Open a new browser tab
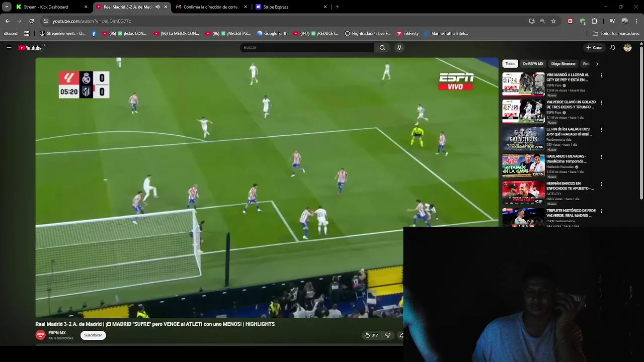Screen dimensions: 644x362 [x=337, y=7]
